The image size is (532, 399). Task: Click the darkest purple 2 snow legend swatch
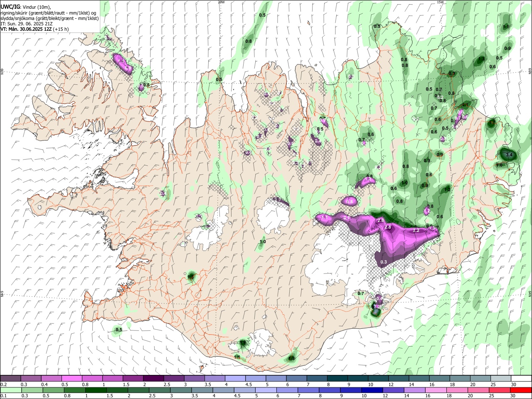tap(153, 379)
